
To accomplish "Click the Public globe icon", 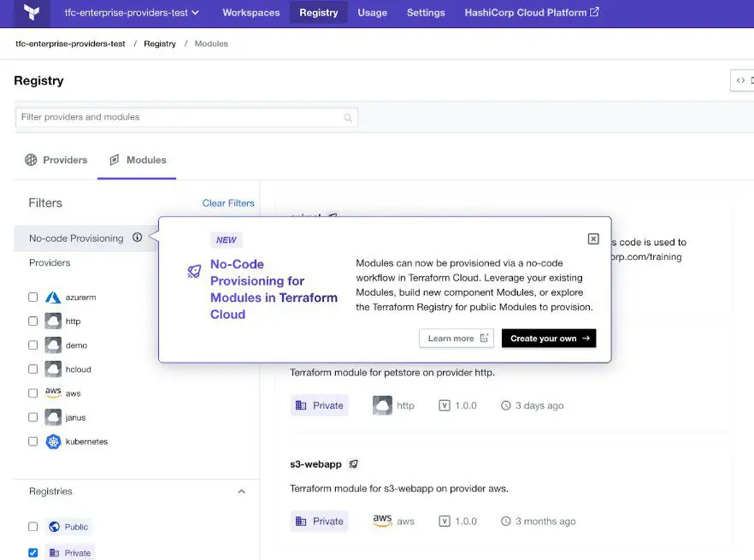I will tap(55, 527).
